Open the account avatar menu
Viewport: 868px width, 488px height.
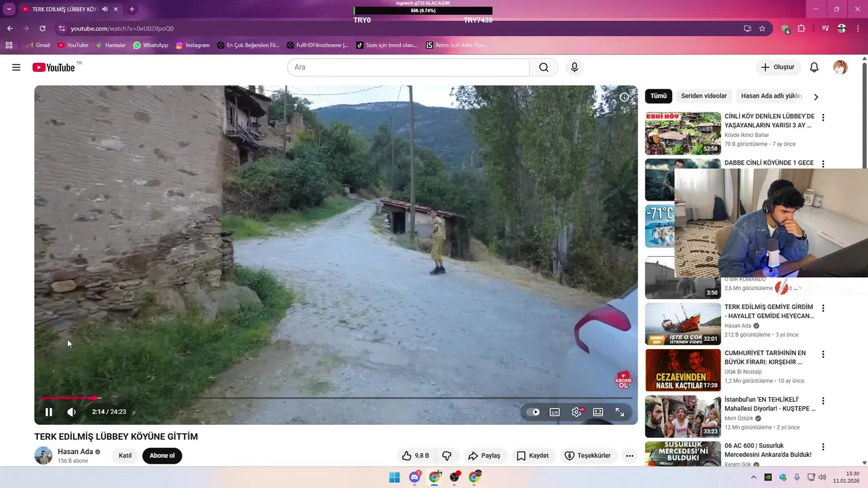click(840, 67)
